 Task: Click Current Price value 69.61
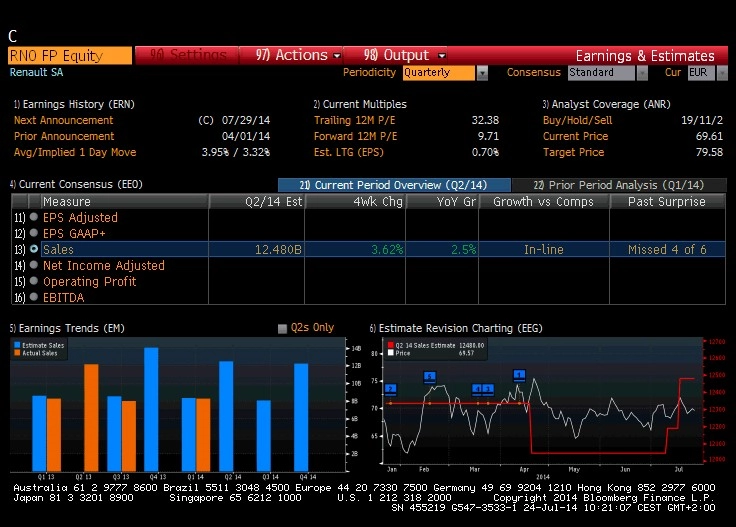click(709, 136)
